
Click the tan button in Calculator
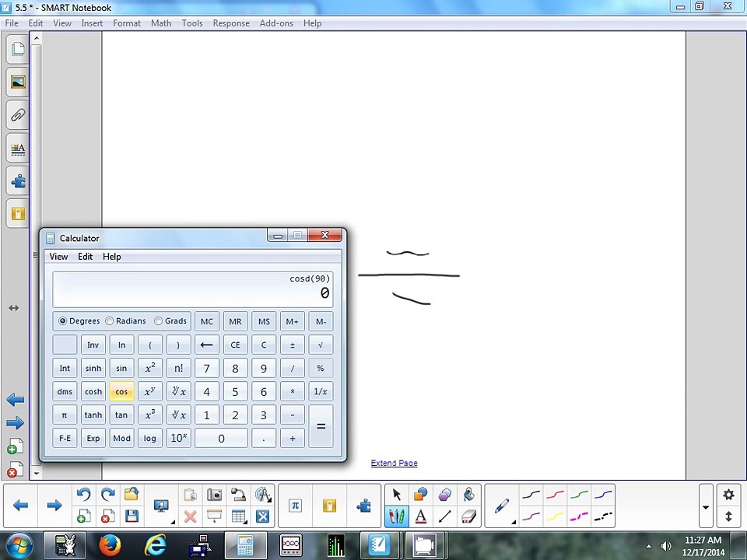[x=121, y=415]
